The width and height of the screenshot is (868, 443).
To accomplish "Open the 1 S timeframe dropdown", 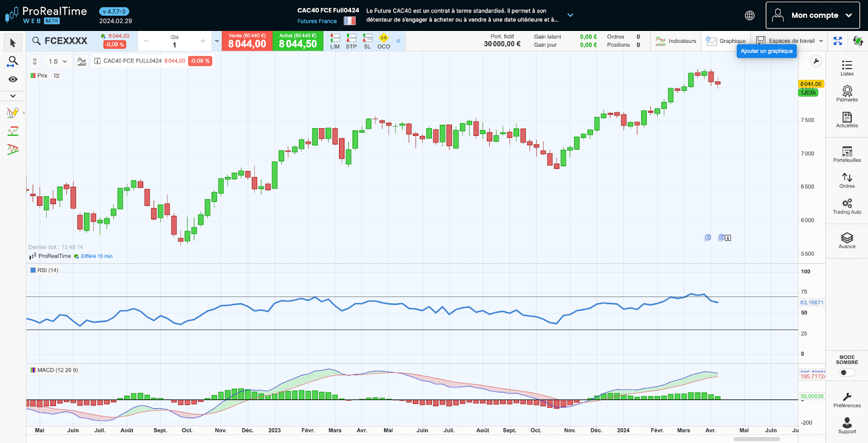I will [58, 61].
